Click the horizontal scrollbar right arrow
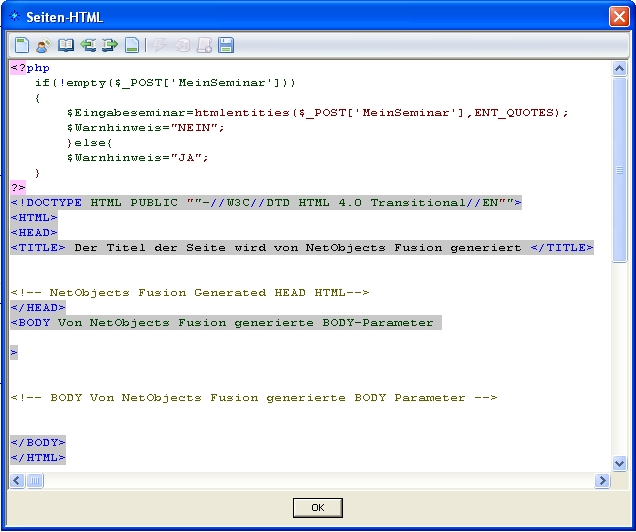Image resolution: width=636 pixels, height=532 pixels. pyautogui.click(x=602, y=481)
